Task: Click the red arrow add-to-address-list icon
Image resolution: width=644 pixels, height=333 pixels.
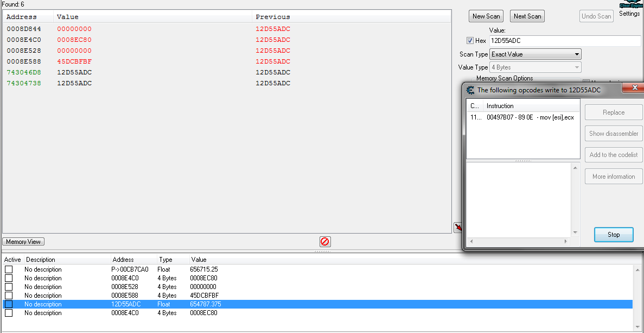Action: coord(458,228)
